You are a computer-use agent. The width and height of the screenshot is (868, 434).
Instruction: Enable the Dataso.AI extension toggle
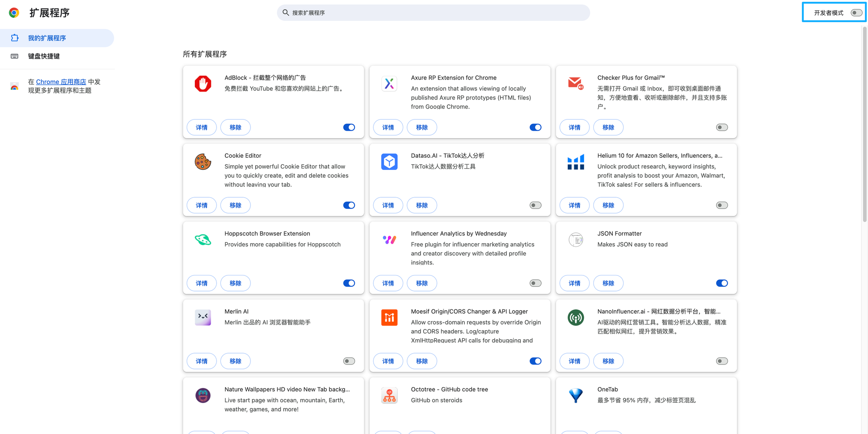coord(536,205)
